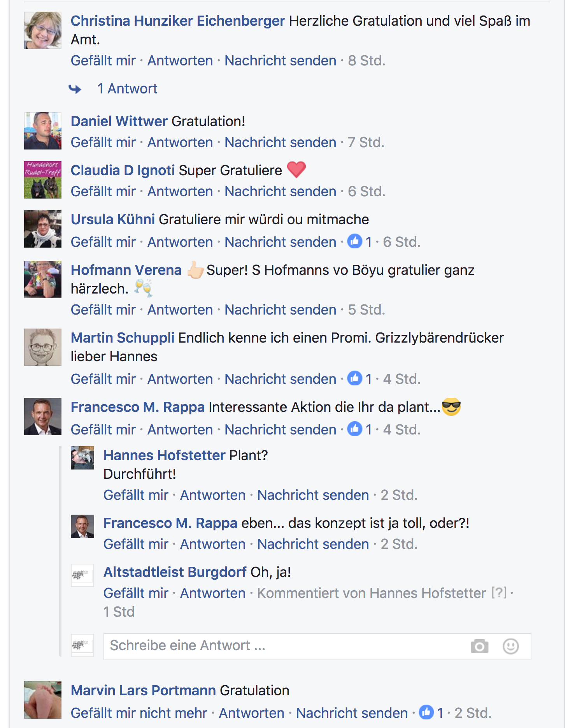This screenshot has width=575, height=728.
Task: Like Claudia D Ignoti's comment
Action: (x=103, y=192)
